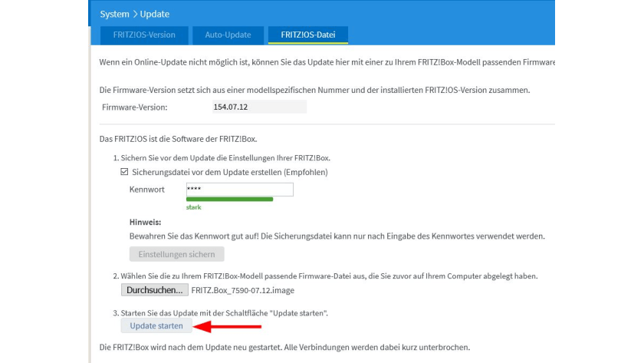This screenshot has width=644, height=363.
Task: Click the Einstellungen sichern button
Action: (x=176, y=254)
